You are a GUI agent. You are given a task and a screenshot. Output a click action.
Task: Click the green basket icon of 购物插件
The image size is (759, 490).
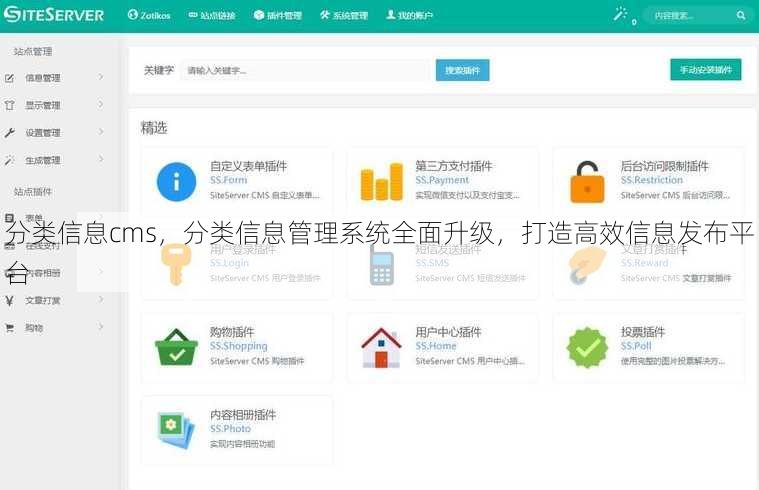pyautogui.click(x=176, y=347)
